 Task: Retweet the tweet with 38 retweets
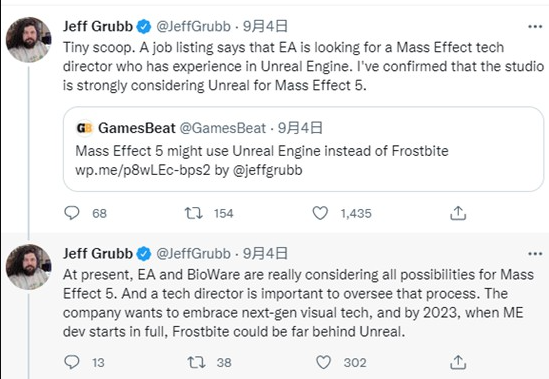[x=196, y=362]
